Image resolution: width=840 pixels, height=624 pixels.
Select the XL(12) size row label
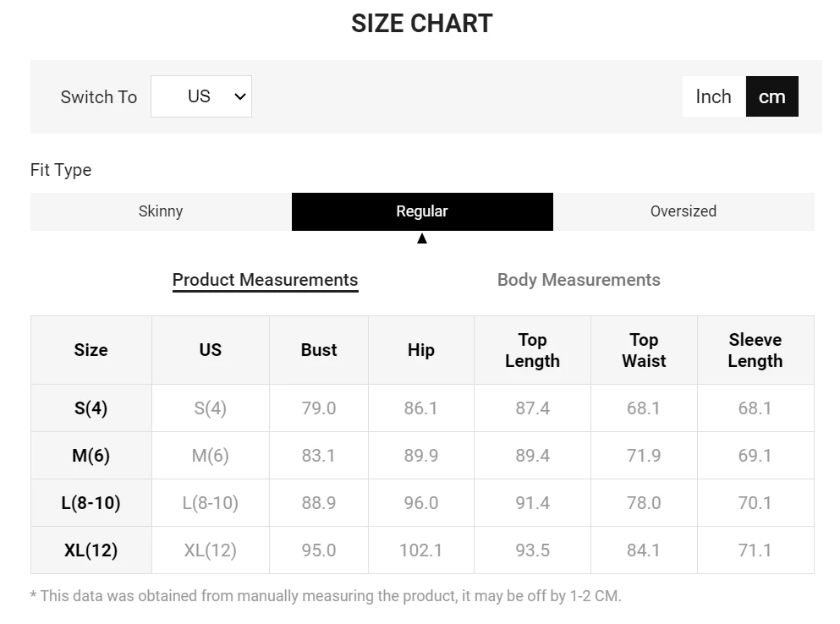pos(91,550)
